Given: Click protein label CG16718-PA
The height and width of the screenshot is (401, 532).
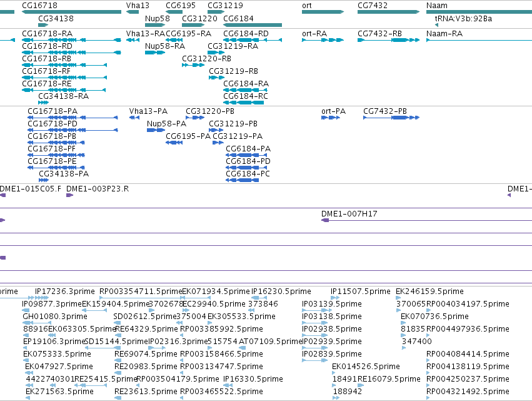Looking at the screenshot, I should click(x=53, y=111).
